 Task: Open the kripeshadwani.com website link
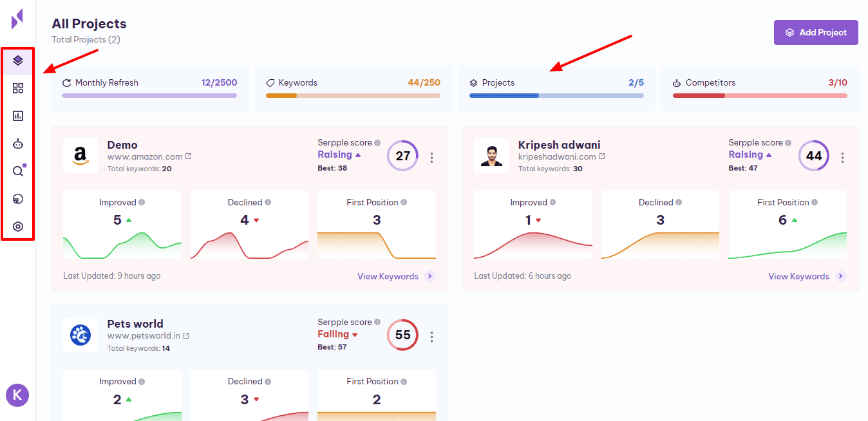tap(557, 156)
